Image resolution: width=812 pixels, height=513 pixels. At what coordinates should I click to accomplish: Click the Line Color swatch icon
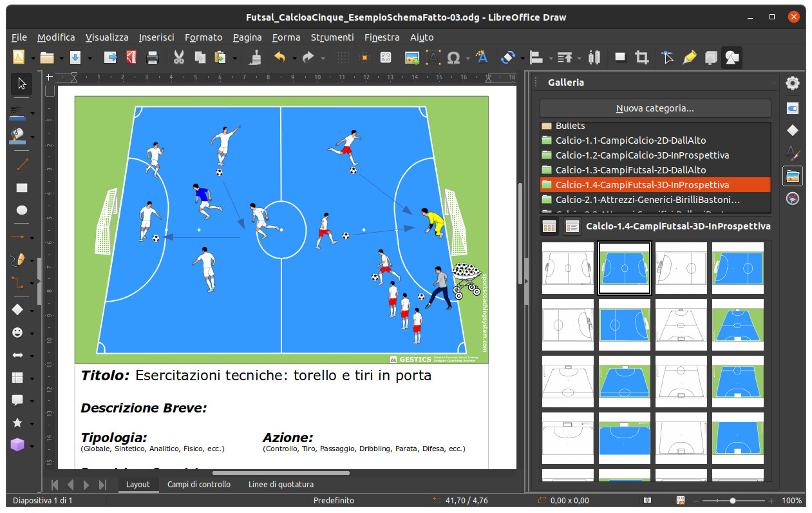pos(18,113)
